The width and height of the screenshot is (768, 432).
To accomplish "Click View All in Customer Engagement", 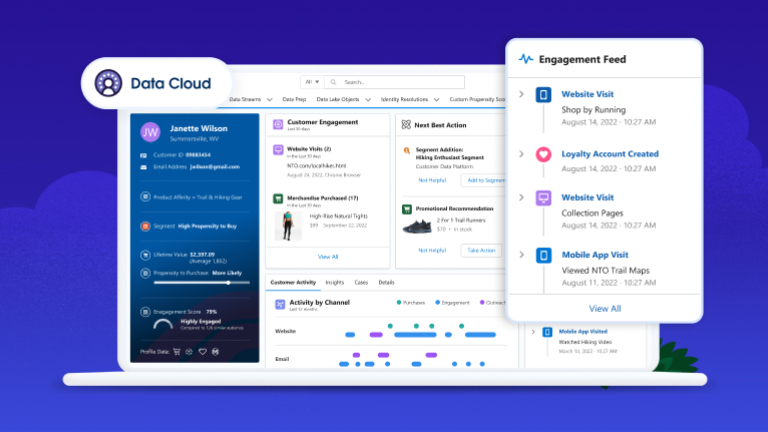I will point(328,257).
